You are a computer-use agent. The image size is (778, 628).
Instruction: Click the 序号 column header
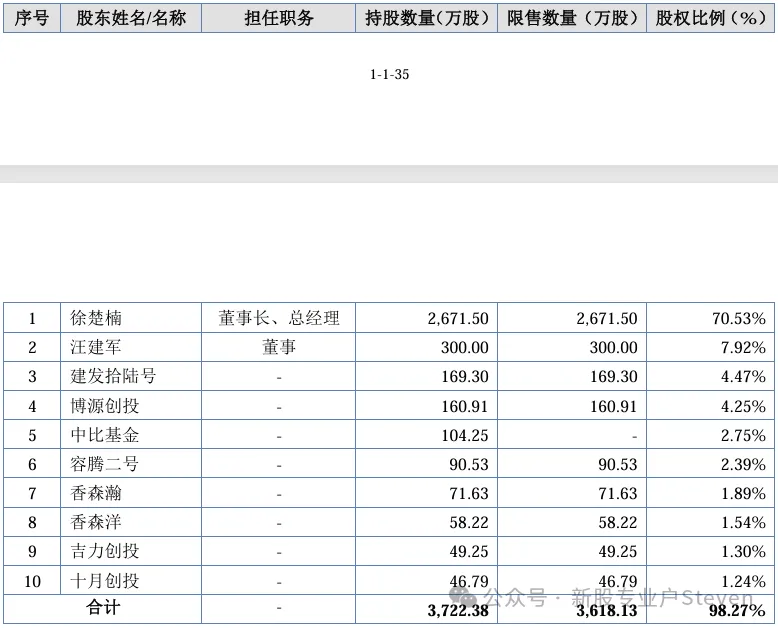pos(32,18)
